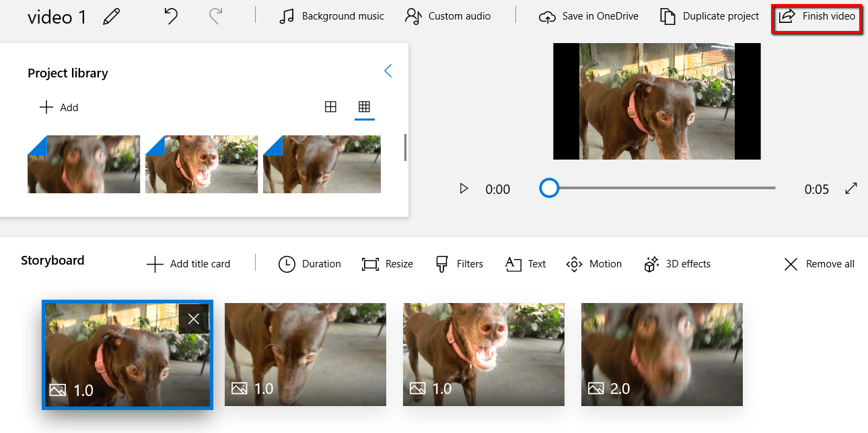Screen dimensions: 868x433
Task: Add title card to storyboard
Action: (x=188, y=264)
